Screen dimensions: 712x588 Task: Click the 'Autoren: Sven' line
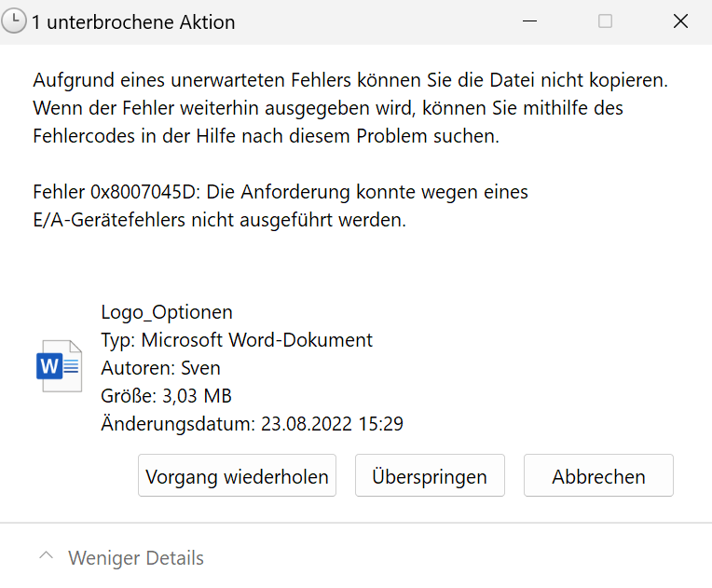(x=160, y=368)
